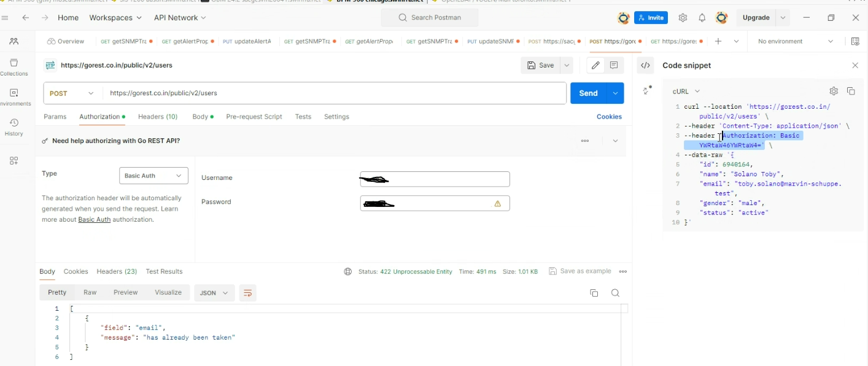Search within the response body
The image size is (868, 366).
click(615, 293)
